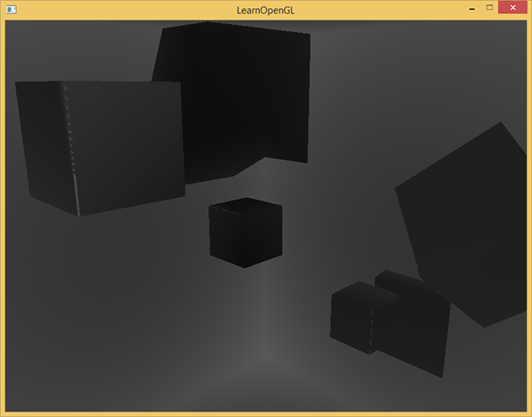Image resolution: width=532 pixels, height=417 pixels.
Task: Click the window's bottom border edge
Action: pos(266,413)
